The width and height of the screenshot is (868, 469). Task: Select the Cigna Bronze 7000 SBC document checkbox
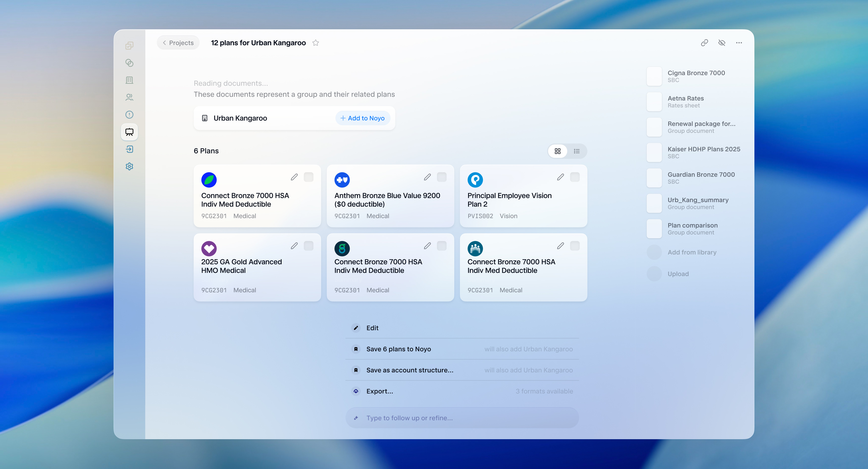(x=654, y=76)
